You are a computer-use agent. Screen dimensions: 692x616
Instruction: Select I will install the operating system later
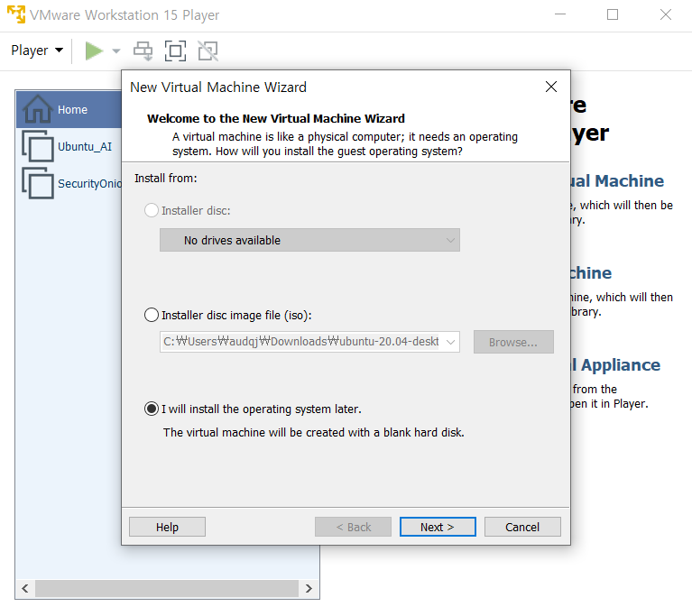152,409
